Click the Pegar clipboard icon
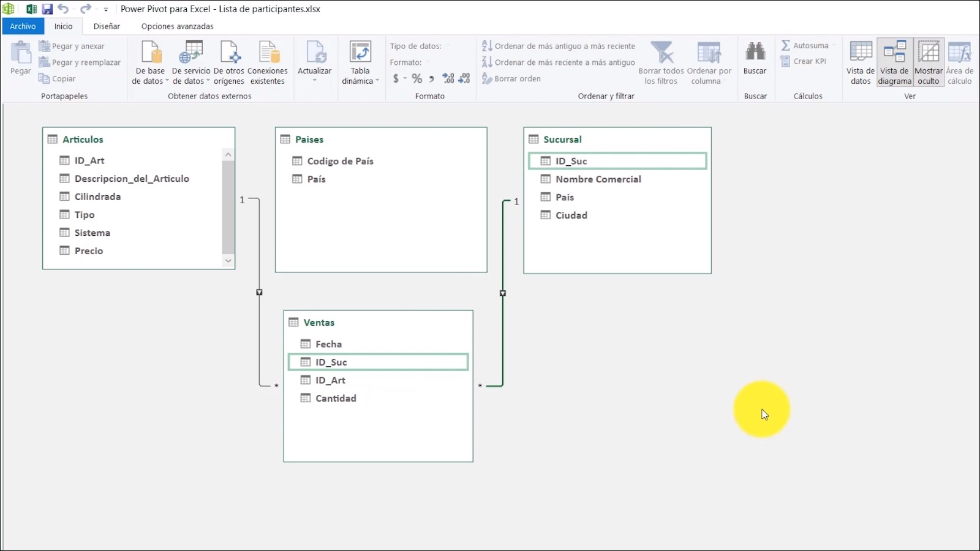The width and height of the screenshot is (980, 551). tap(21, 53)
